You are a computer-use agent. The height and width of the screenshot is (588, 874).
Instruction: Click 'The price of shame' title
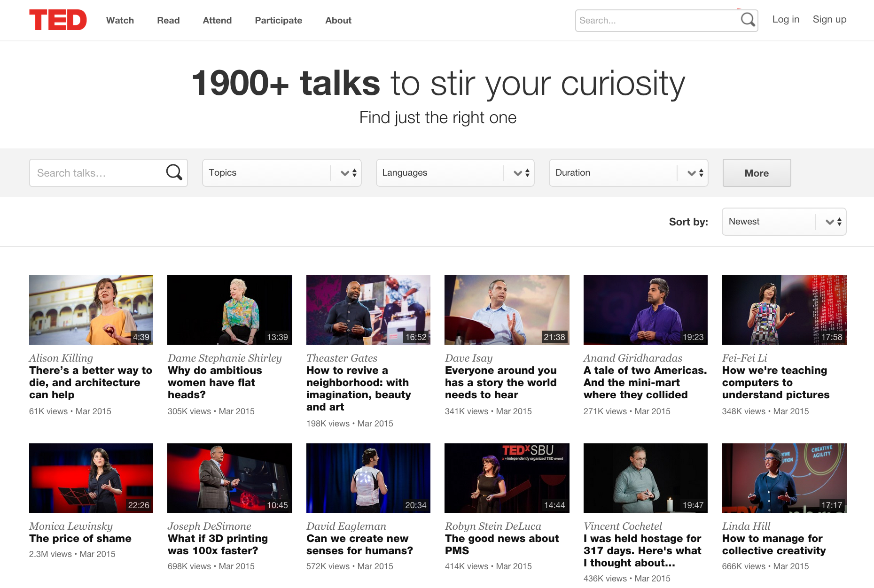[80, 538]
